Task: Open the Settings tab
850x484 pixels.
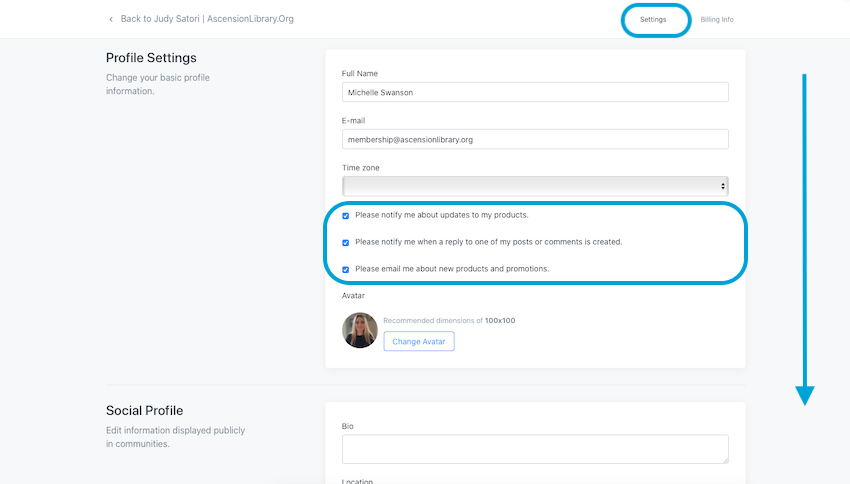Action: point(654,20)
